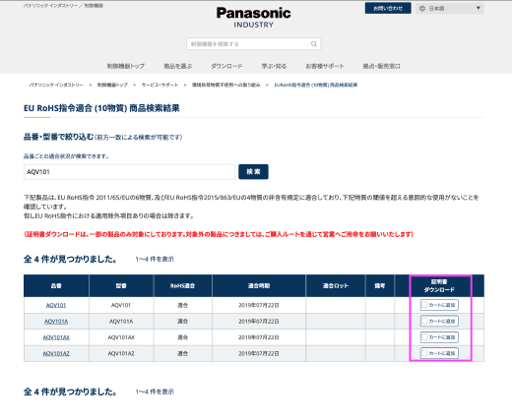
Task: Focus the header site search field
Action: (x=253, y=44)
